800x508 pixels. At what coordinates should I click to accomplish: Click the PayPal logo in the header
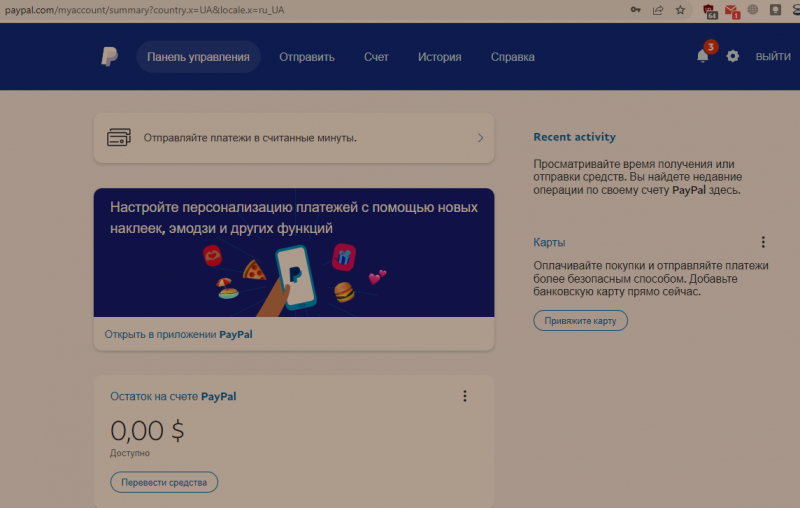pos(109,57)
